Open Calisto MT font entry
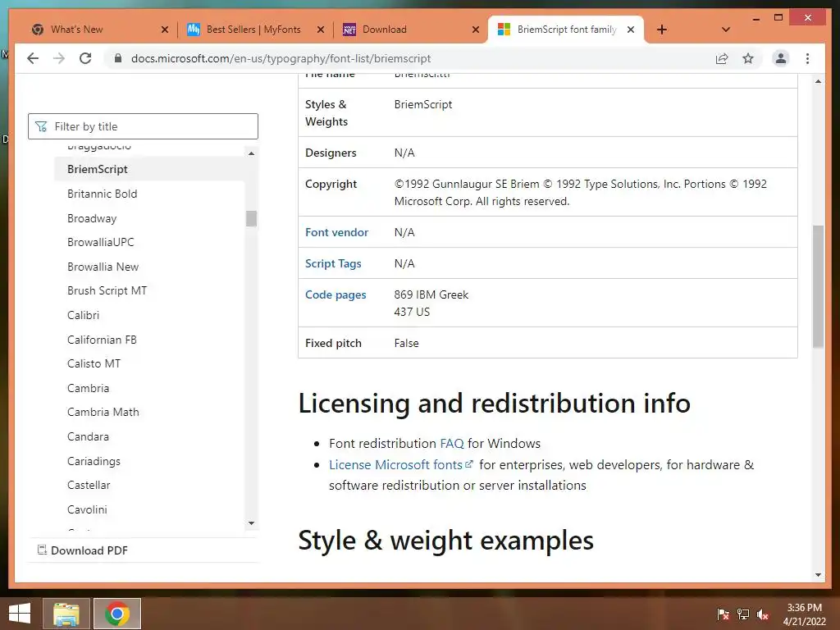 point(94,363)
